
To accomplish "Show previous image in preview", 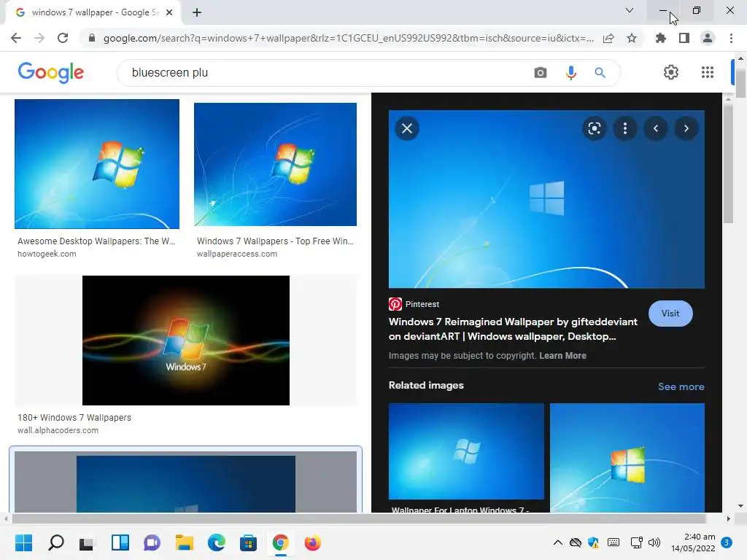I will pos(656,128).
